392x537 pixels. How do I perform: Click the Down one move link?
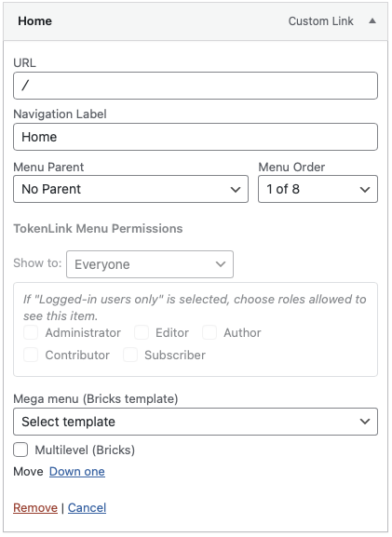pos(77,472)
